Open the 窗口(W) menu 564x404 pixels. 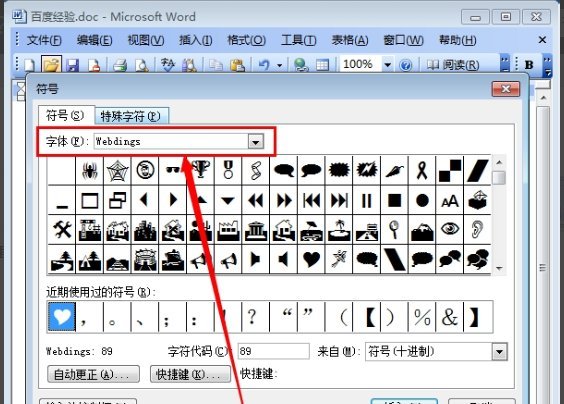[403, 40]
